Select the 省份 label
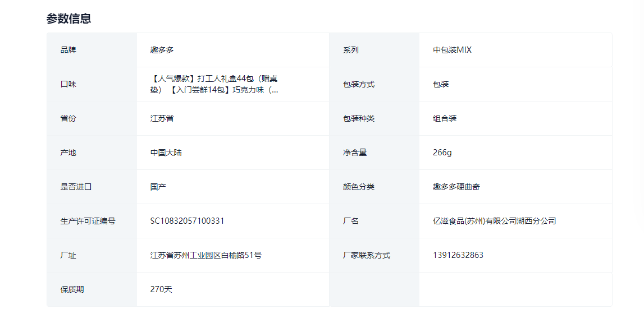The height and width of the screenshot is (323, 644). (68, 118)
